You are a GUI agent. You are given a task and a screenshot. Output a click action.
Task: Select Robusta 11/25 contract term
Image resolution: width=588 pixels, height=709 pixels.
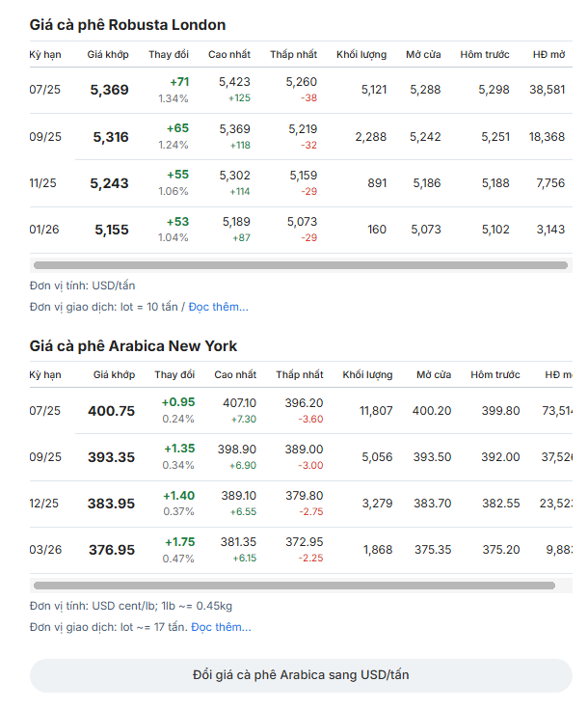click(45, 183)
